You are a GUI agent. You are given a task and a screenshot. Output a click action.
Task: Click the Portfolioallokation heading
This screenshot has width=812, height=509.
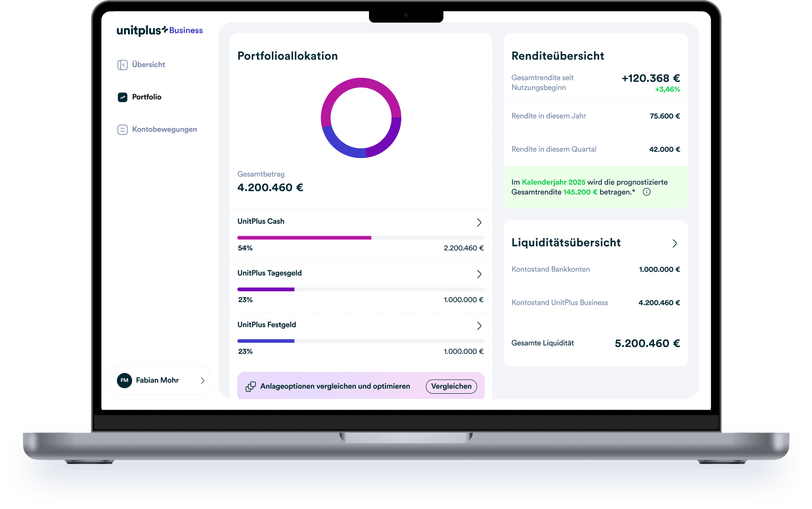287,56
